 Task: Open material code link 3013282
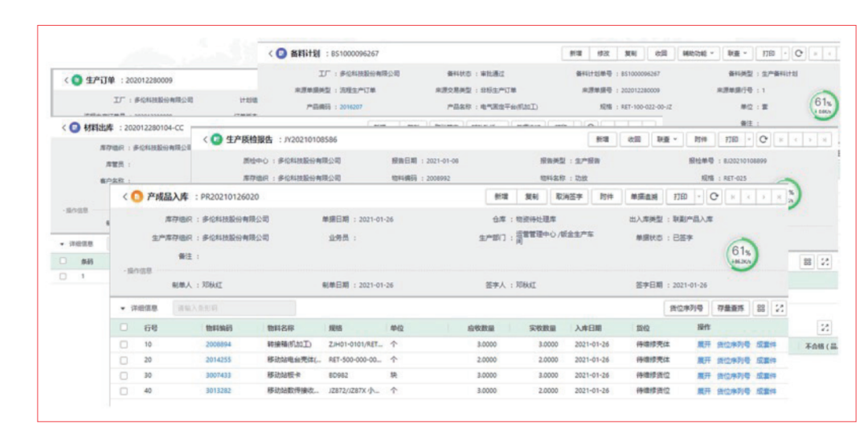pyautogui.click(x=219, y=391)
